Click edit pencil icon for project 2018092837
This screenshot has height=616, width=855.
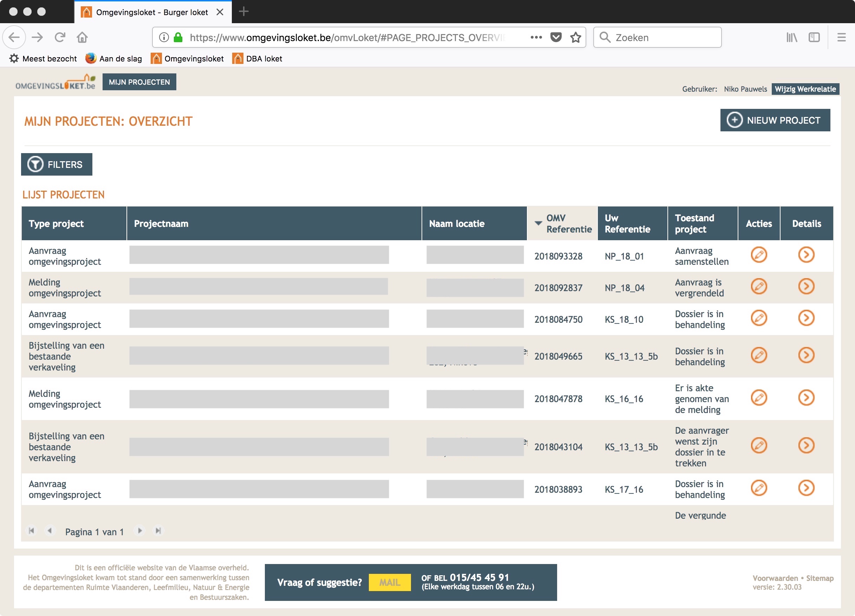pos(758,287)
